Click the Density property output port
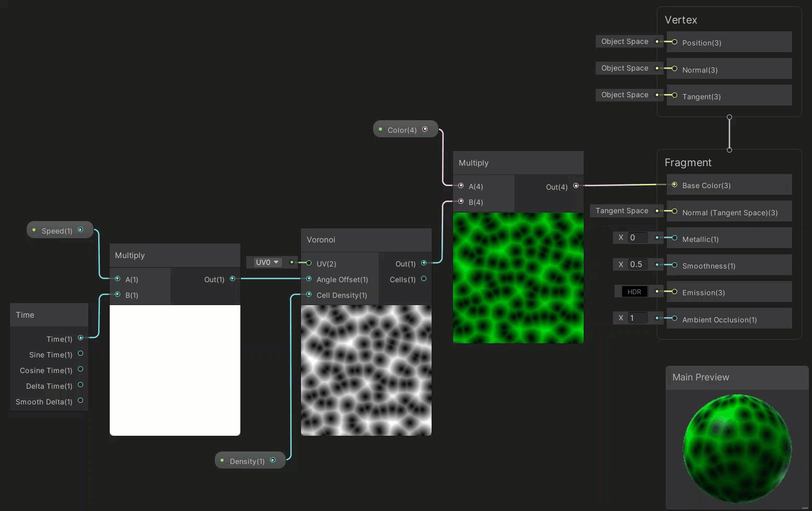 [x=273, y=460]
